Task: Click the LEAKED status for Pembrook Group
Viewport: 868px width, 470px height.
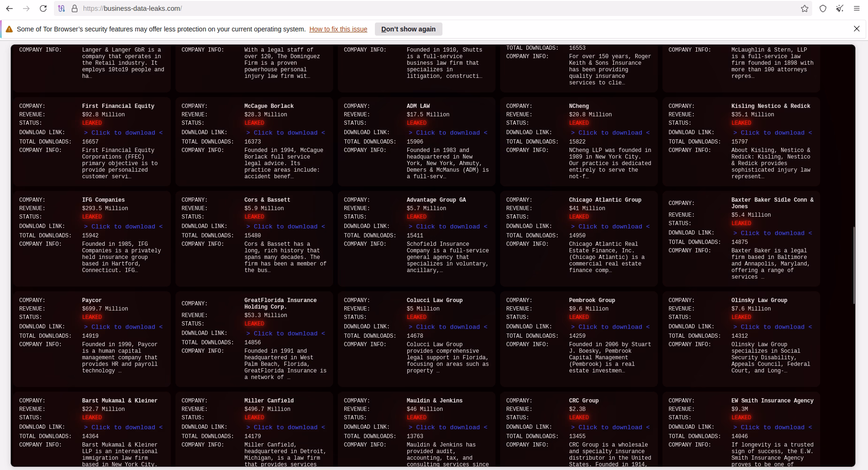Action: (579, 317)
